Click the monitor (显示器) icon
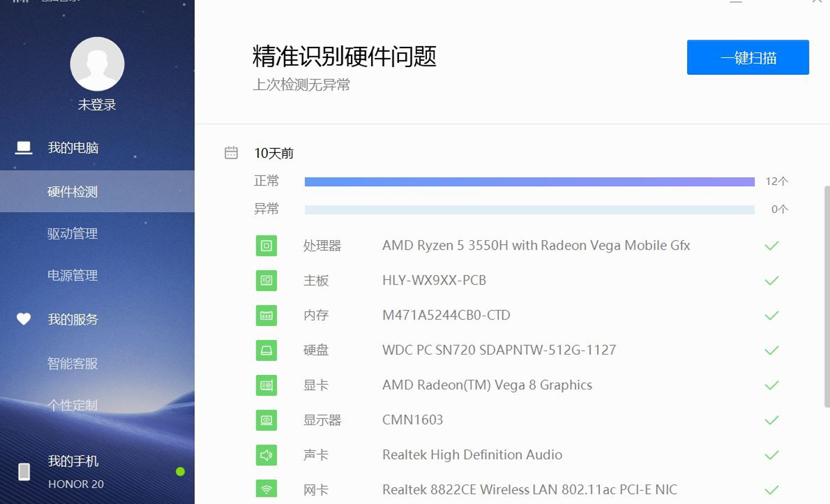This screenshot has width=830, height=504. tap(266, 420)
